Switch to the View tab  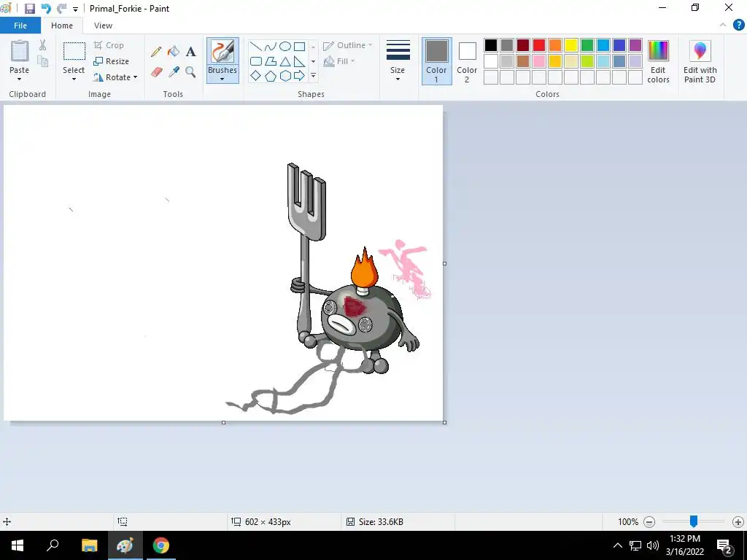coord(103,26)
